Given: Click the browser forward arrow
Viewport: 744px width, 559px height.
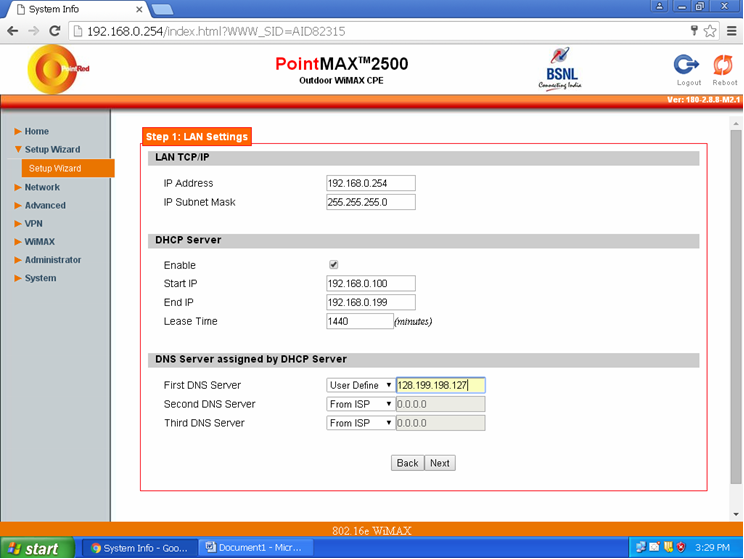Looking at the screenshot, I should point(34,31).
